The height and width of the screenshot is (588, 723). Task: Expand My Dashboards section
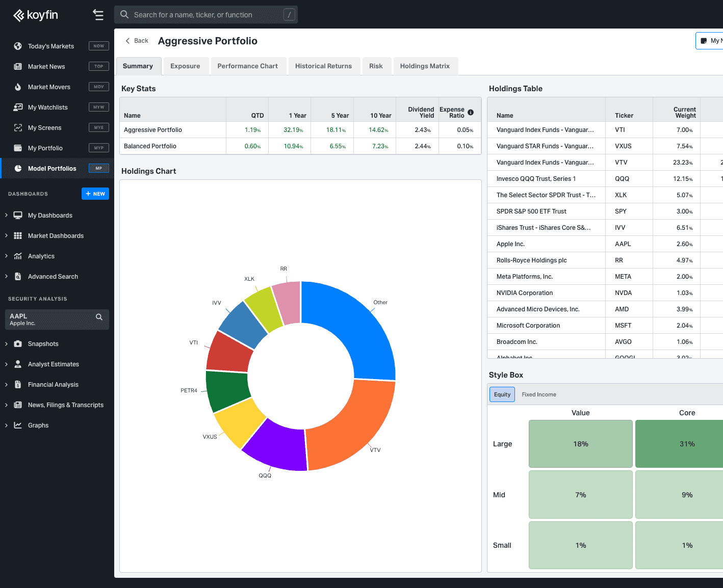(6, 216)
